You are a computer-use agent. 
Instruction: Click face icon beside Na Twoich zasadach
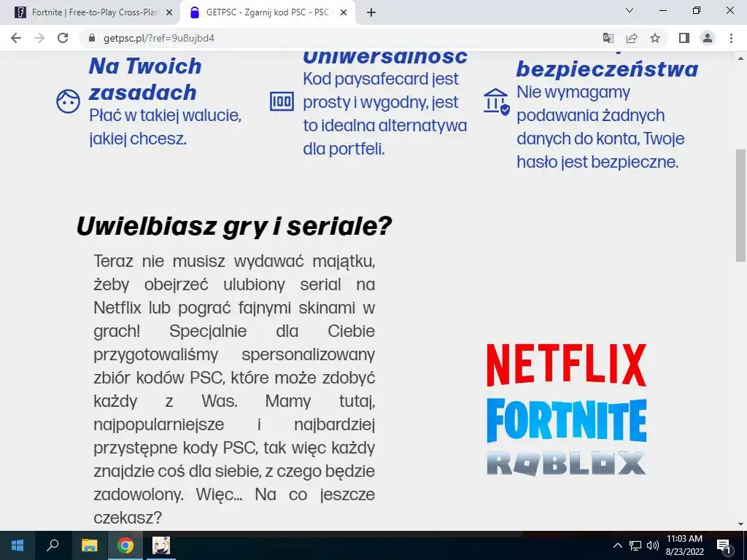pyautogui.click(x=68, y=101)
